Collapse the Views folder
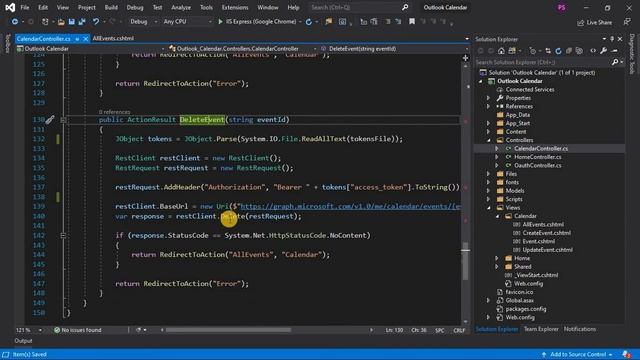The width and height of the screenshot is (640, 360). tap(489, 208)
